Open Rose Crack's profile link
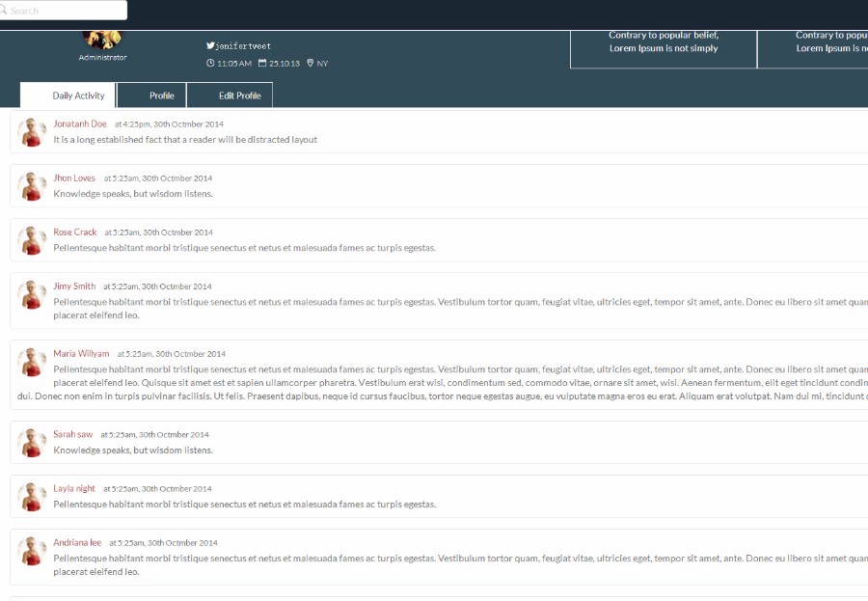 (74, 232)
